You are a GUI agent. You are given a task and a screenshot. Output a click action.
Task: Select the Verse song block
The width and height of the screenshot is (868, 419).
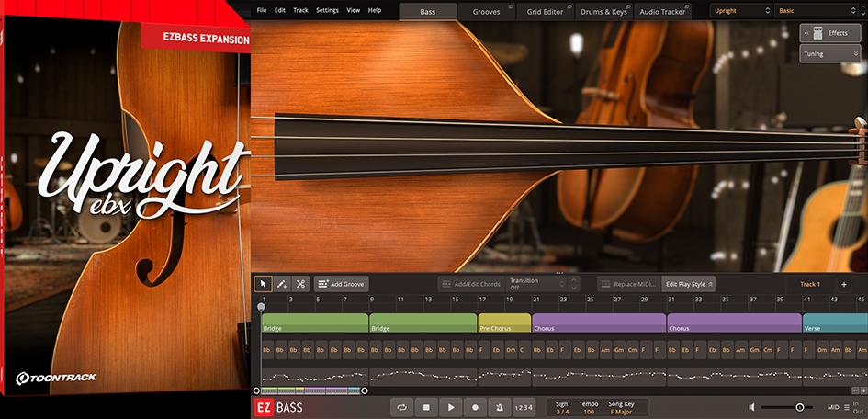click(835, 323)
